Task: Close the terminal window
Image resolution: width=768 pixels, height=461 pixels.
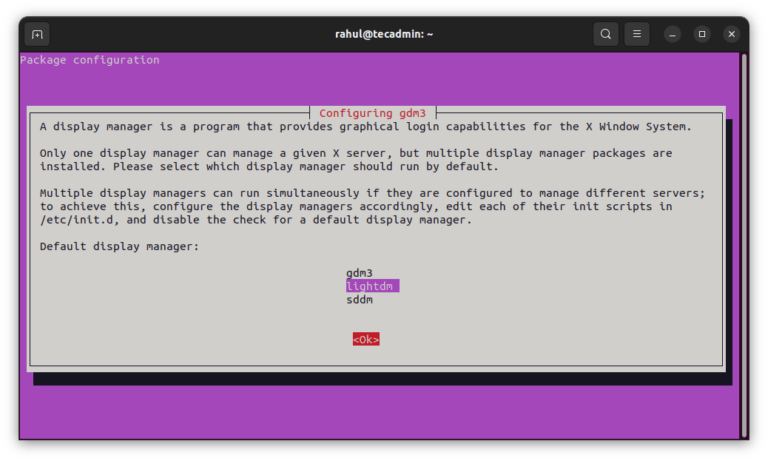Action: [731, 34]
